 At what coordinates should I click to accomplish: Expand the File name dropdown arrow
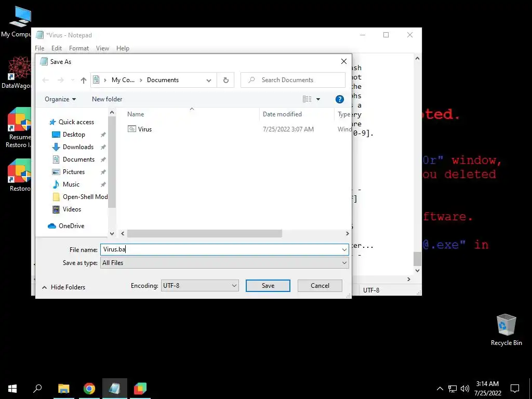(344, 250)
